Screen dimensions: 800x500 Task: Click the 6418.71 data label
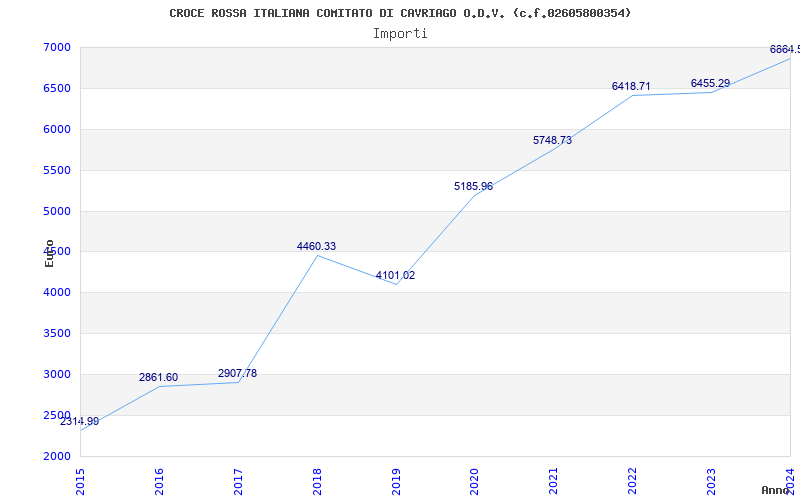coord(631,87)
